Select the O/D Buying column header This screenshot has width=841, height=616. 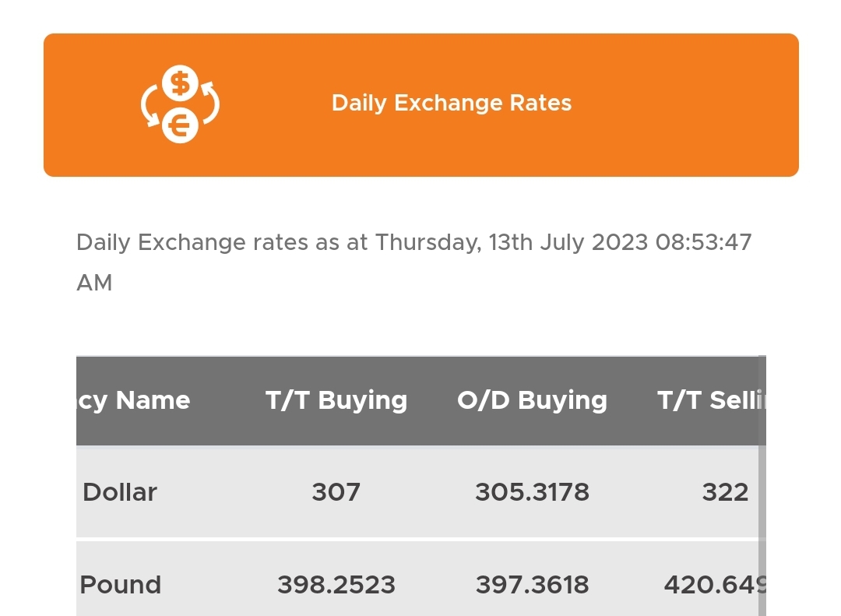pyautogui.click(x=532, y=400)
